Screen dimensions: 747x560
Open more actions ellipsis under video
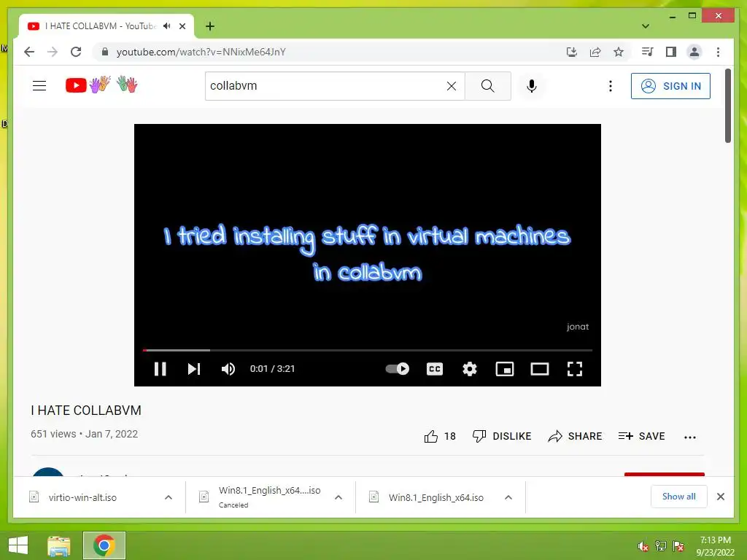click(x=690, y=437)
